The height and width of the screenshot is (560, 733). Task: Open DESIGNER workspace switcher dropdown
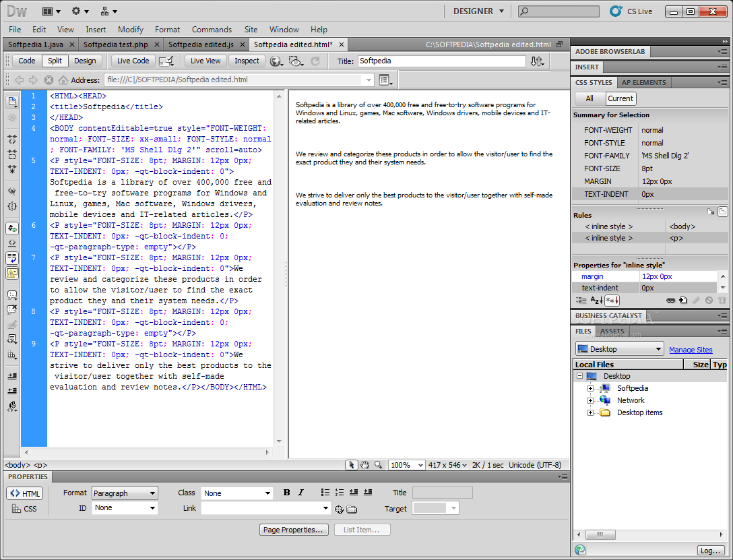(479, 11)
